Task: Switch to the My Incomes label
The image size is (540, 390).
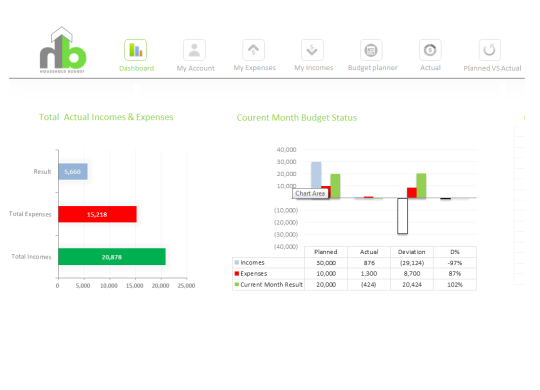Action: point(314,68)
